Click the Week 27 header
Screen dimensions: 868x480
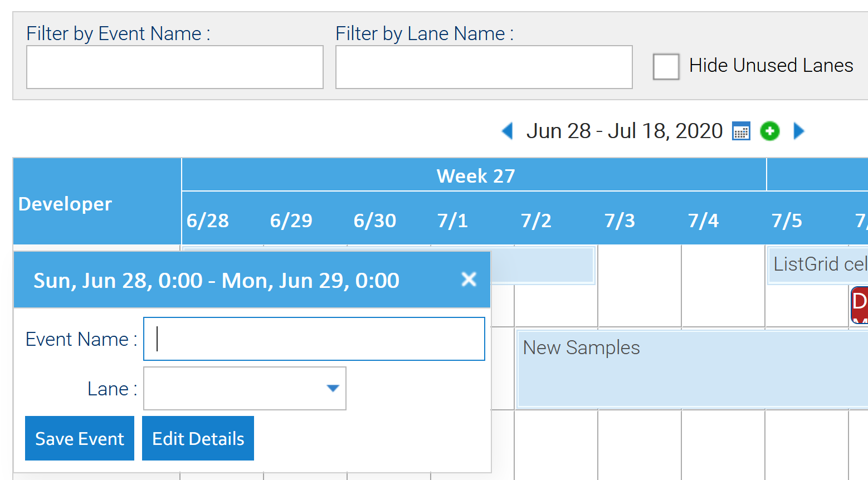click(475, 175)
